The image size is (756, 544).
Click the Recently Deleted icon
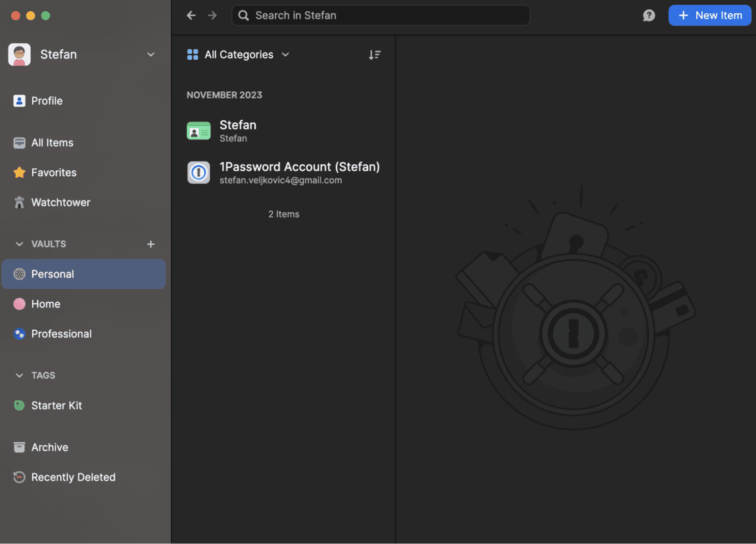[x=19, y=477]
